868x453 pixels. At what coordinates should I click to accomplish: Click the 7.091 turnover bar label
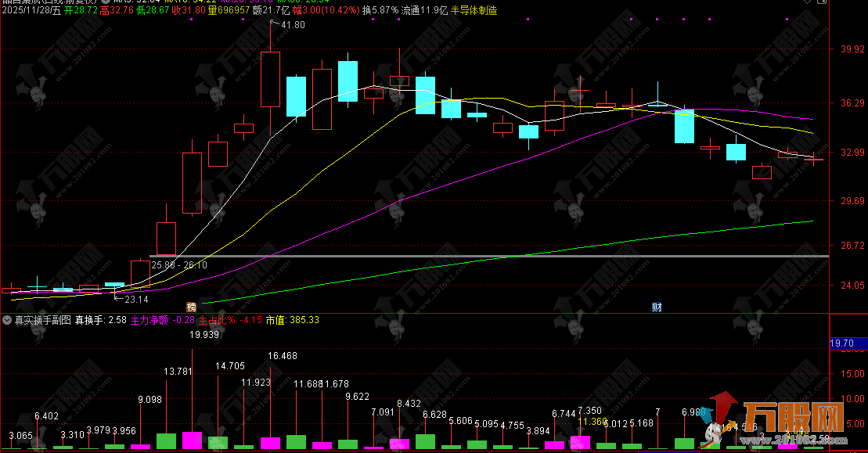[383, 412]
